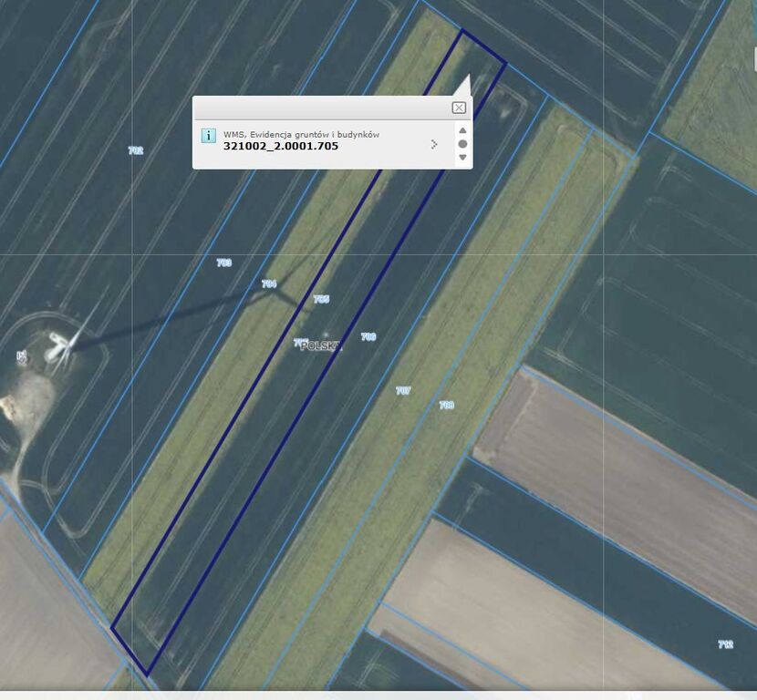Click the popup's gray header bar
This screenshot has height=700, width=757.
(319, 108)
